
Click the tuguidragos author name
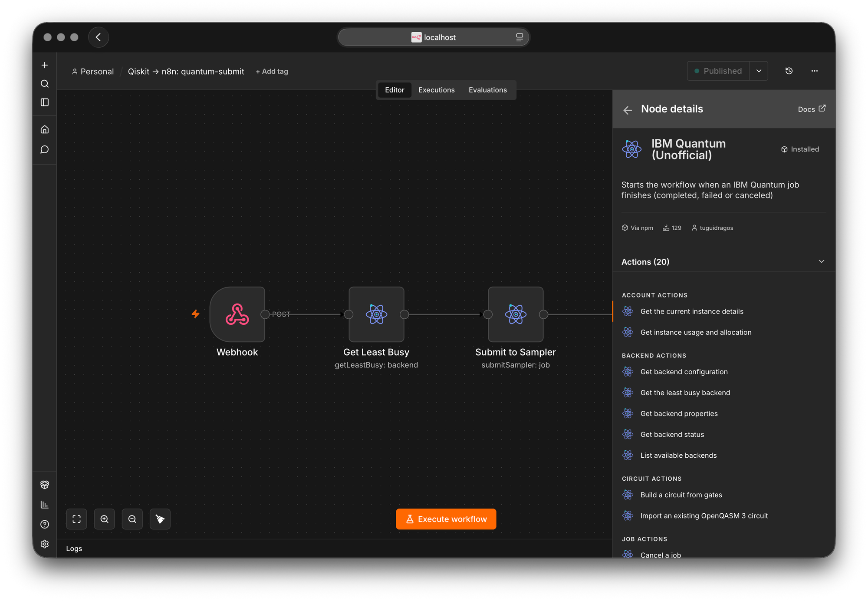point(716,228)
